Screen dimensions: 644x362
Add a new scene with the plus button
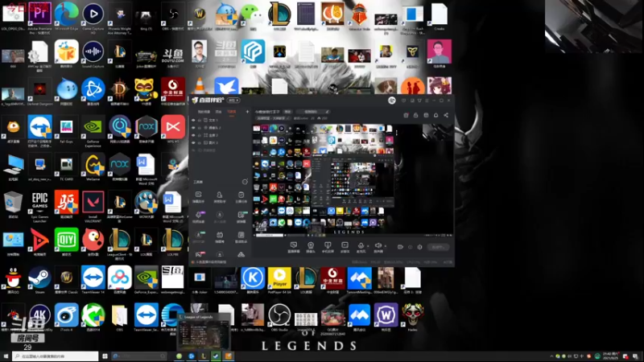247,112
